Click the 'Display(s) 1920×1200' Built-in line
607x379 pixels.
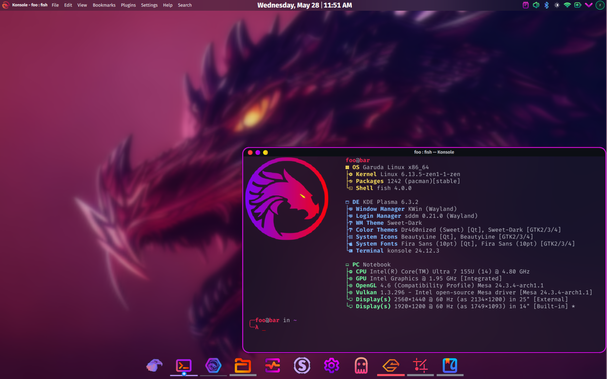click(x=460, y=307)
